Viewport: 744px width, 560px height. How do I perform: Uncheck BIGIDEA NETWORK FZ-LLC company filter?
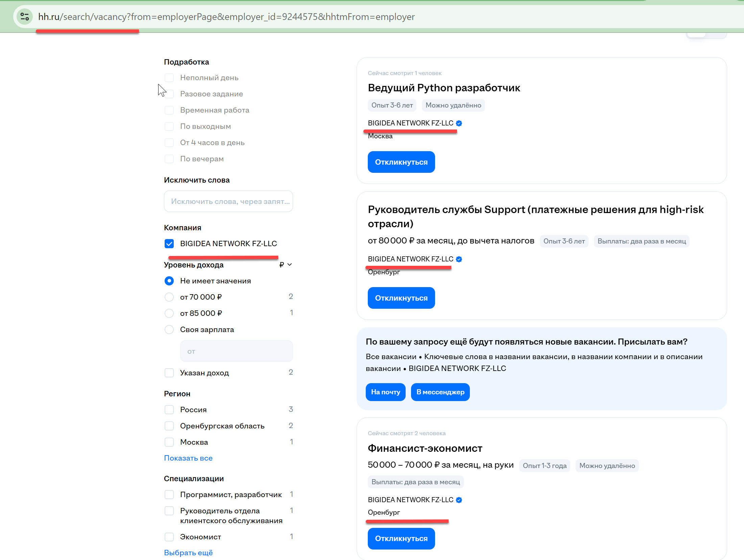coord(169,244)
